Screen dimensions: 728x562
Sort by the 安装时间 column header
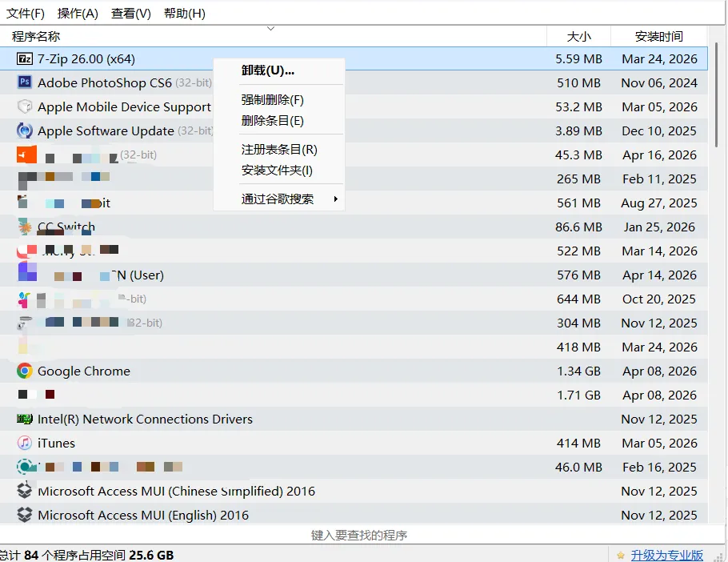click(x=659, y=36)
